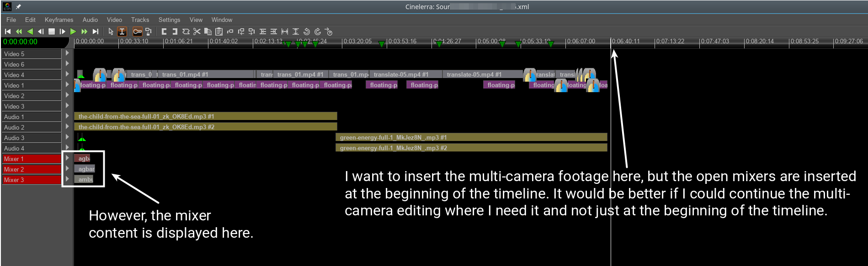Open the Keyframes menu
This screenshot has width=868, height=266.
(x=59, y=20)
